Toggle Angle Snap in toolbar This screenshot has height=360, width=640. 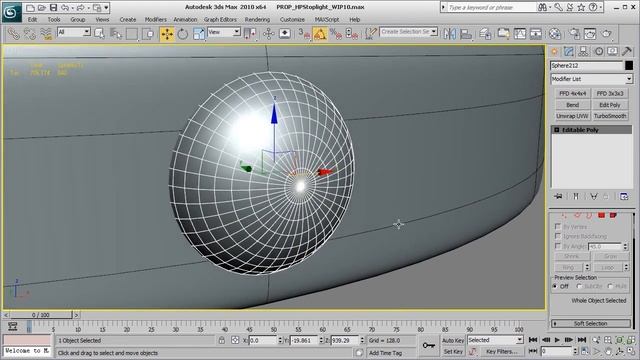pyautogui.click(x=320, y=34)
